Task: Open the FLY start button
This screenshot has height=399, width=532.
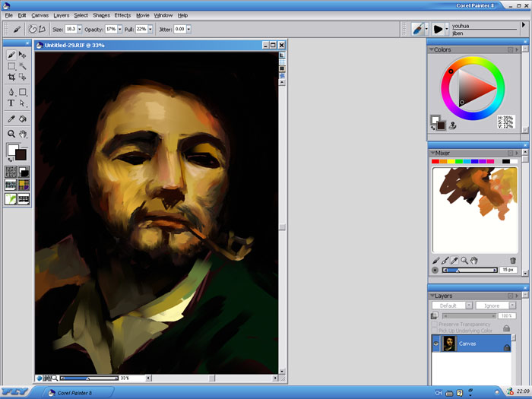Action: tap(14, 392)
